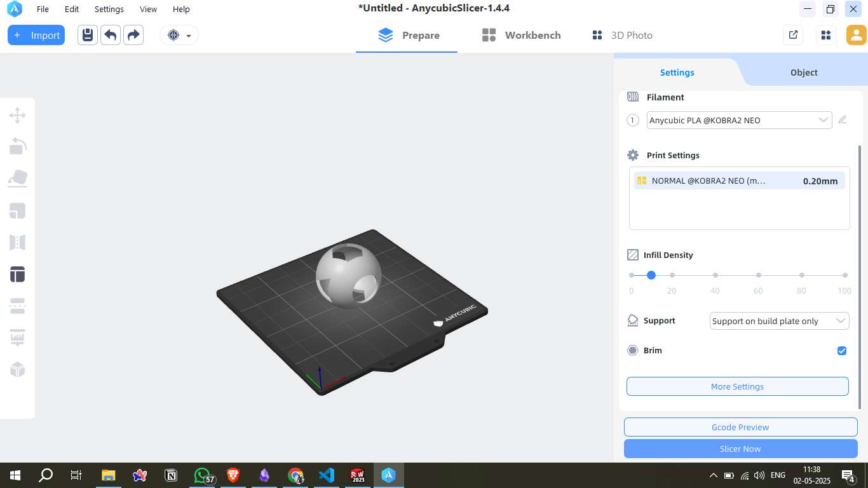Select the Auto-arrange layout tool
The width and height of the screenshot is (868, 488).
pyautogui.click(x=17, y=274)
